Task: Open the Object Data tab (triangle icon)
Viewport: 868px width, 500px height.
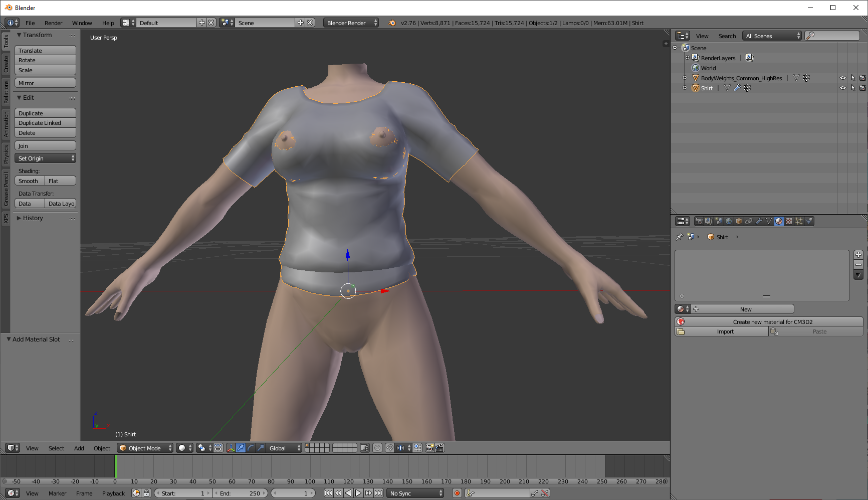Action: pos(769,221)
